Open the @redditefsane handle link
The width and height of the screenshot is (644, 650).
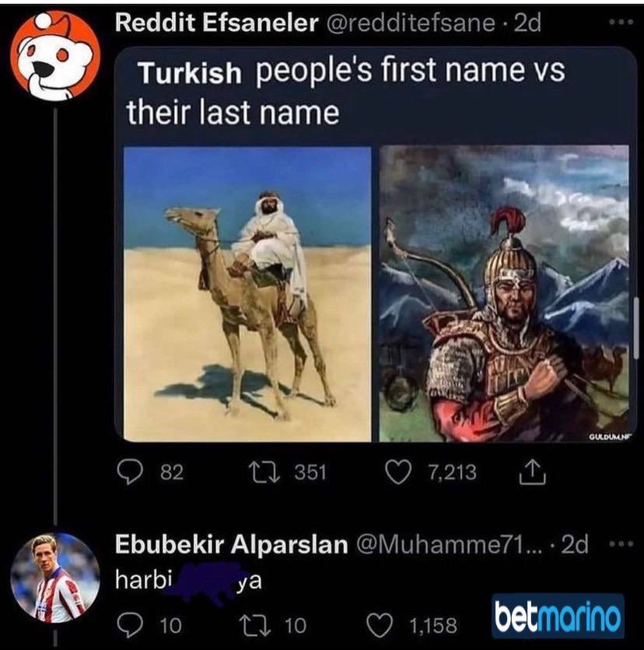[x=411, y=23]
